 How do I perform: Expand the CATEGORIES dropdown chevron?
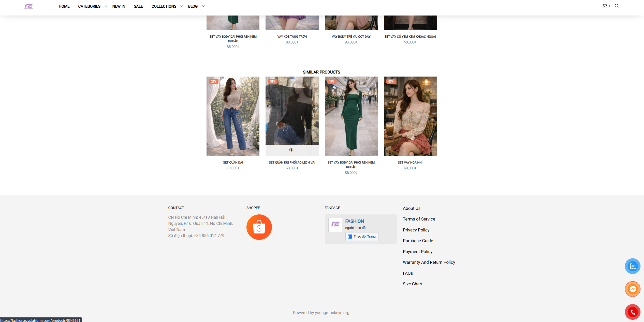(x=106, y=6)
